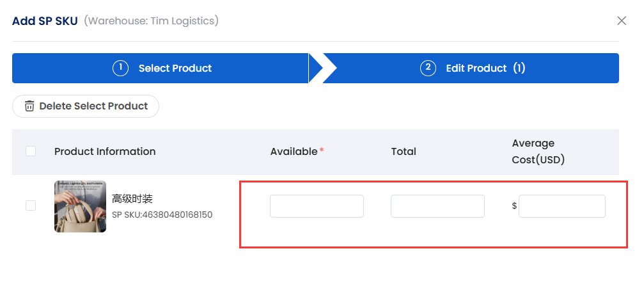
Task: Click the trash can icon
Action: tap(29, 106)
